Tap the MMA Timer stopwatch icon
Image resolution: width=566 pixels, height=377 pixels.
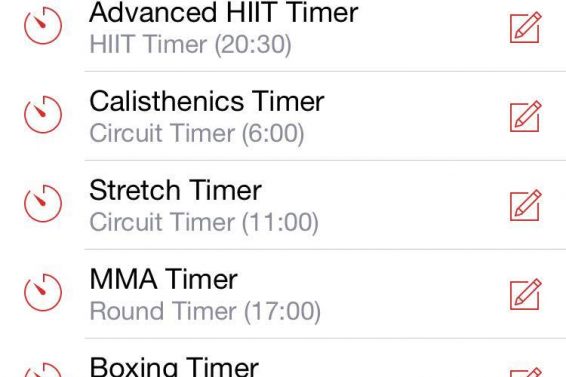tap(43, 292)
